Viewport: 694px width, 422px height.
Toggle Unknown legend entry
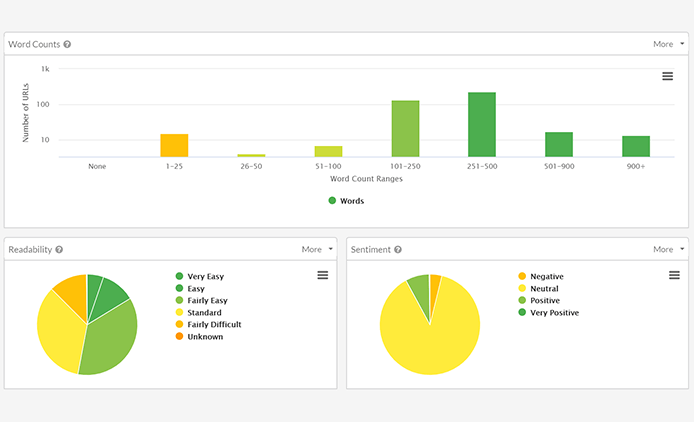pos(199,337)
